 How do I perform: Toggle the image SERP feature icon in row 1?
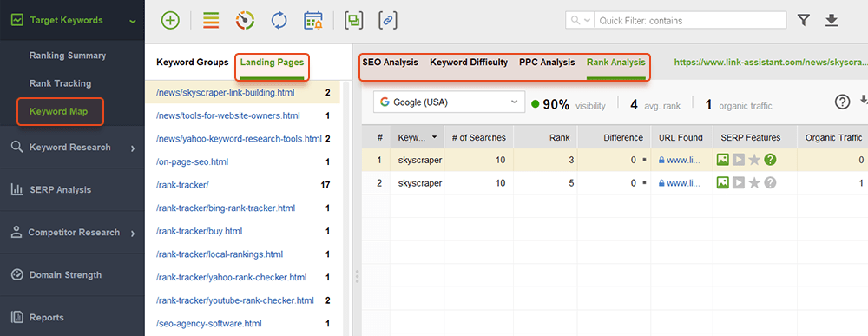click(722, 160)
